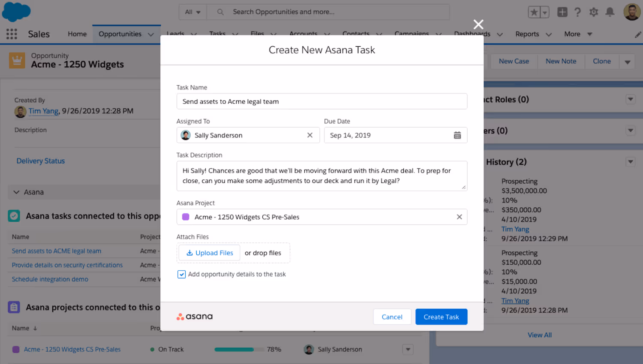Open the All search scope dropdown
This screenshot has width=643, height=364.
[x=192, y=12]
